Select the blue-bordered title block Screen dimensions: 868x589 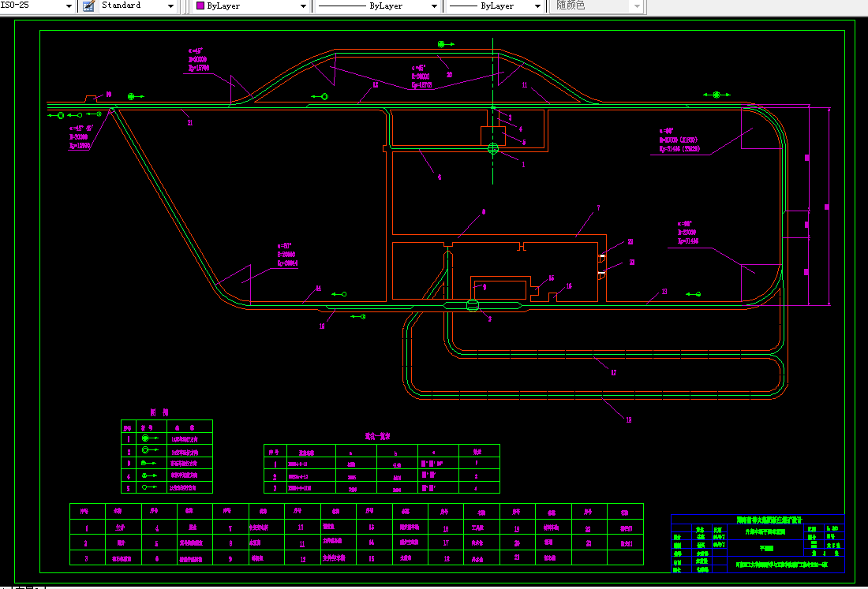(758, 544)
